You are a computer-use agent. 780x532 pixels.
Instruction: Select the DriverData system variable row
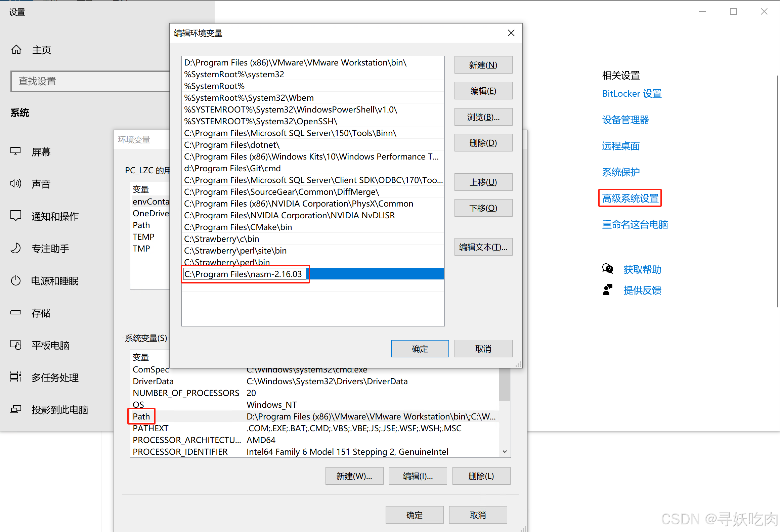point(314,381)
